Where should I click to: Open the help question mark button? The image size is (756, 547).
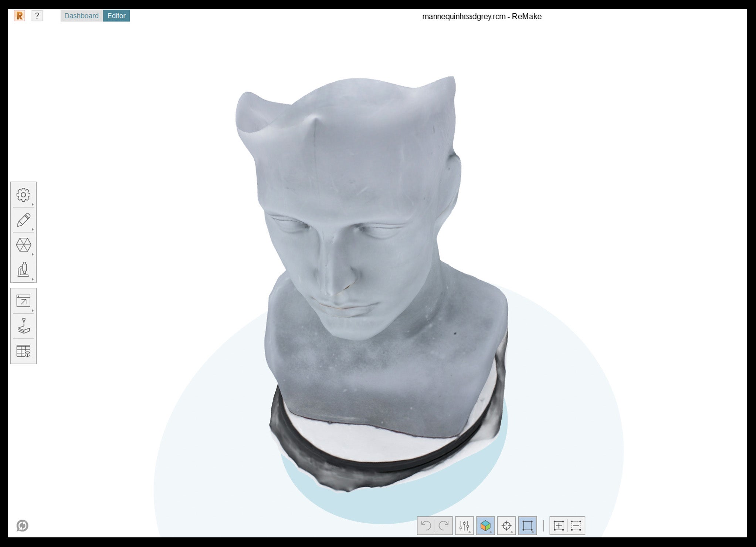37,16
